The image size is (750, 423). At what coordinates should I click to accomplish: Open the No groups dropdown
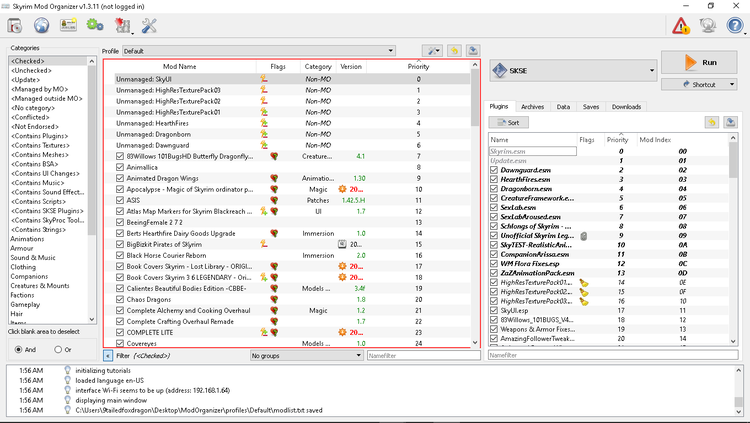pos(307,356)
